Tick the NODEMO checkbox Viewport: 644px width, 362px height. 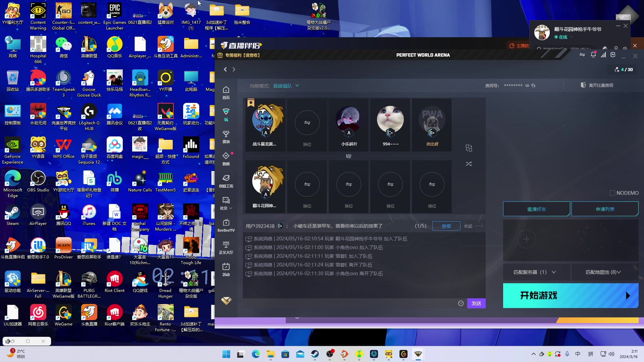click(612, 193)
